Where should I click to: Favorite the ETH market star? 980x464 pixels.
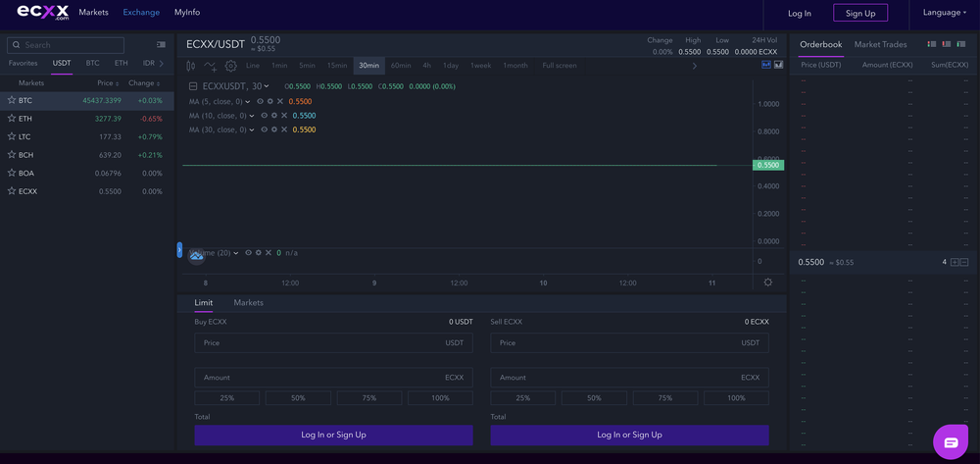[11, 118]
